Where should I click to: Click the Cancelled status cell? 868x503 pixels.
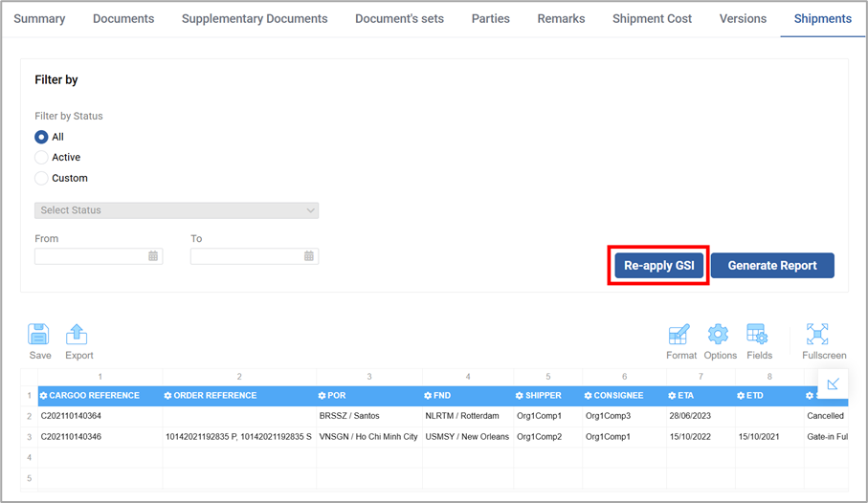point(826,416)
